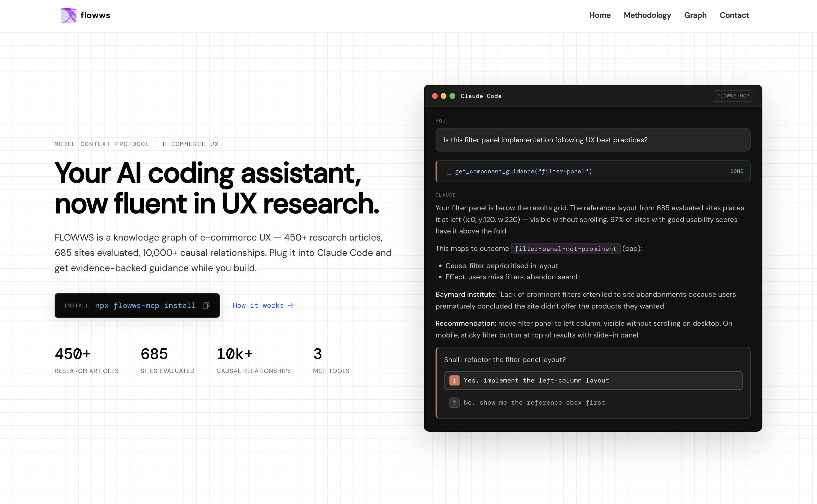The height and width of the screenshot is (504, 817).
Task: Click the 'RESEARCH ARTICLES' label
Action: (x=86, y=371)
